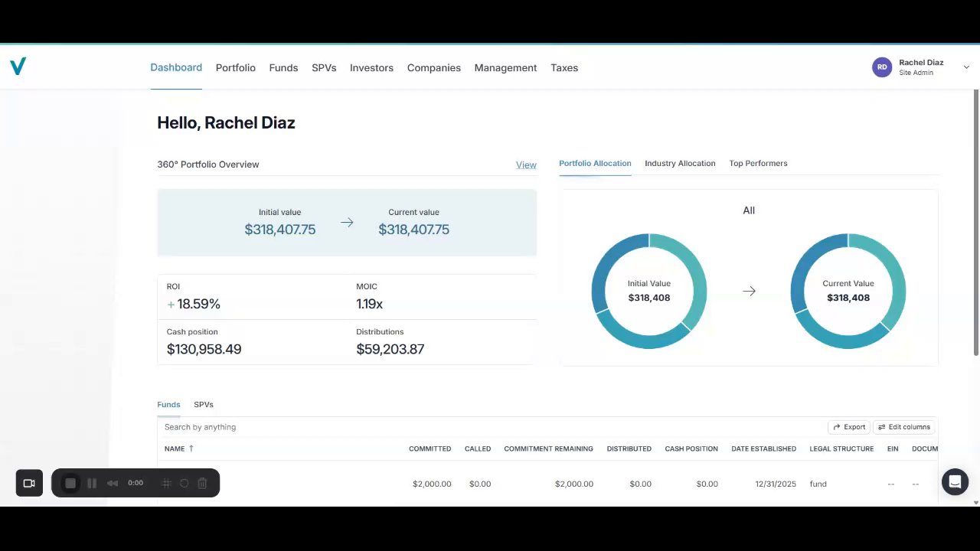This screenshot has height=551, width=980.
Task: Go to the Portfolio page
Action: tap(236, 67)
